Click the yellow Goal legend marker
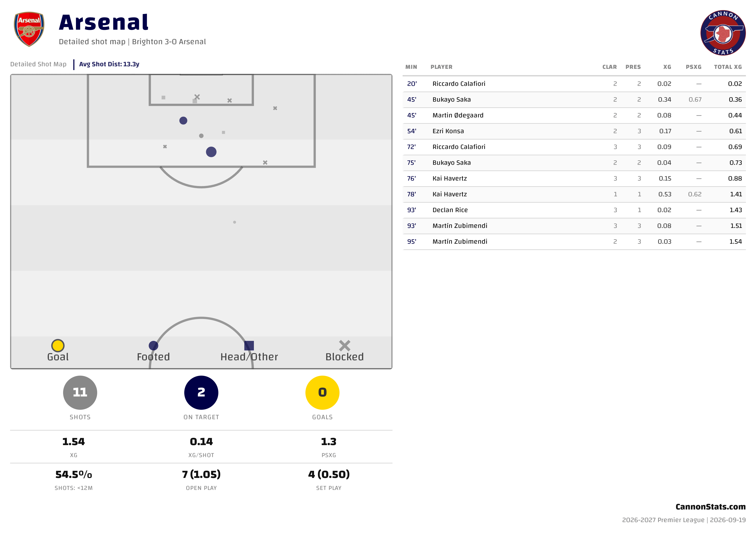The width and height of the screenshot is (756, 536). tap(58, 346)
